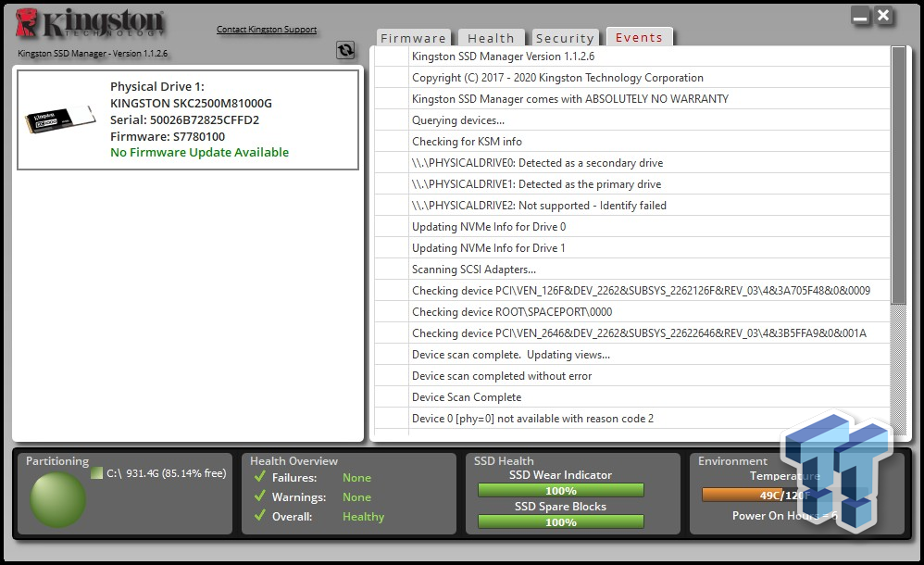
Task: Open the Contact Kingston Support link
Action: [267, 29]
